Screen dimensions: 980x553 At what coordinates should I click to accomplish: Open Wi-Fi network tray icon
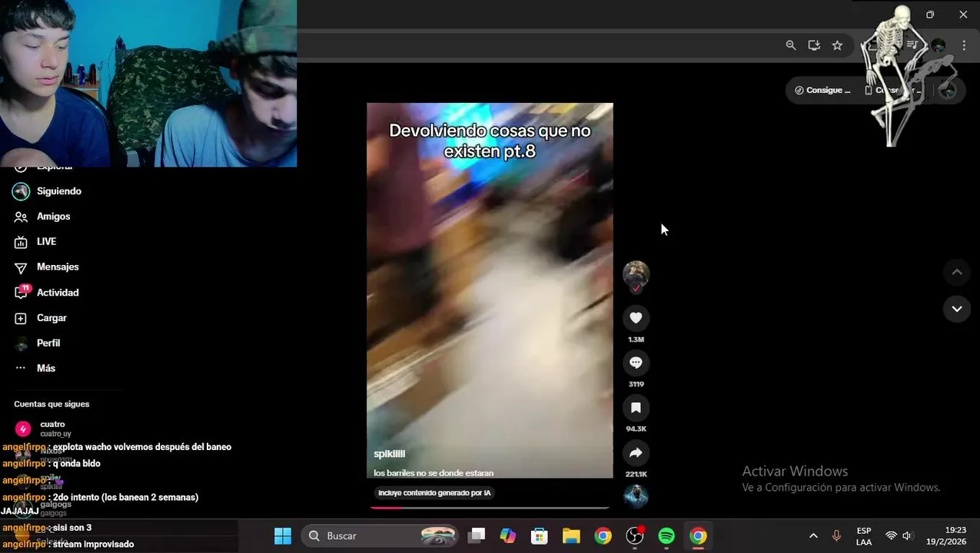click(x=891, y=536)
